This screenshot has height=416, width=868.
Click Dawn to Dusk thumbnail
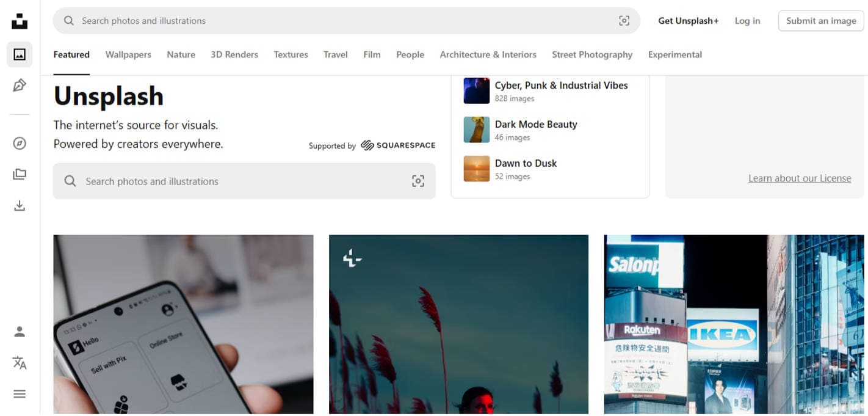click(x=477, y=169)
